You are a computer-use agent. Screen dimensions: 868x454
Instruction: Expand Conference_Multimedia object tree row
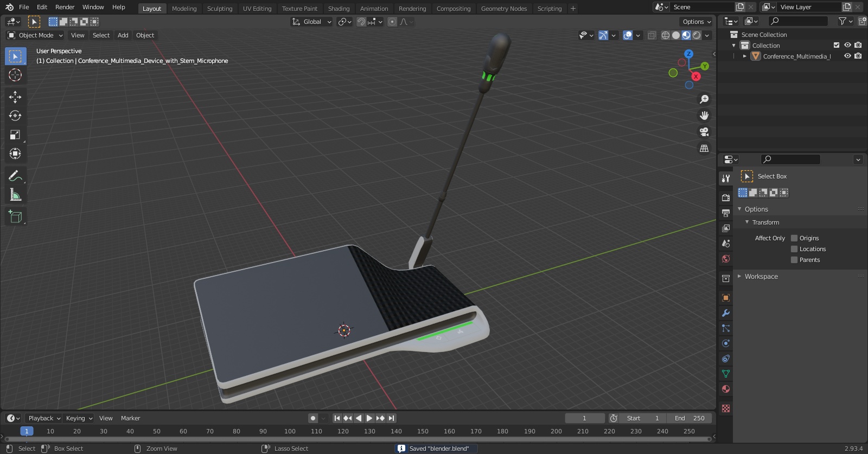coord(745,56)
